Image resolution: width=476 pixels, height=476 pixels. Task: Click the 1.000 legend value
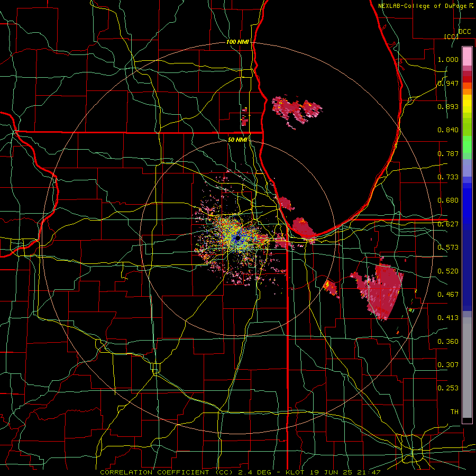pyautogui.click(x=448, y=59)
